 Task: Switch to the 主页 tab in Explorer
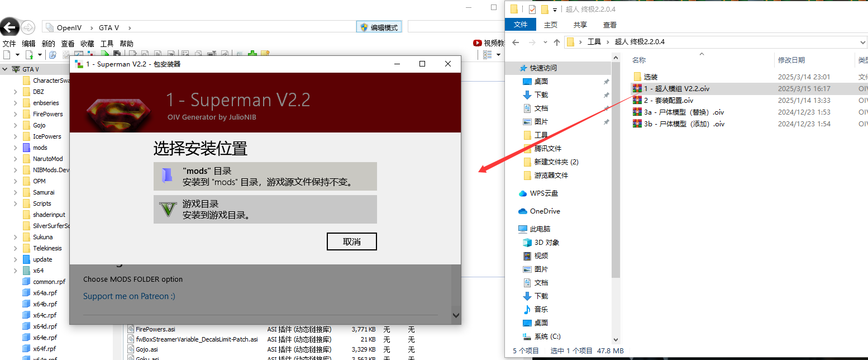pos(551,25)
